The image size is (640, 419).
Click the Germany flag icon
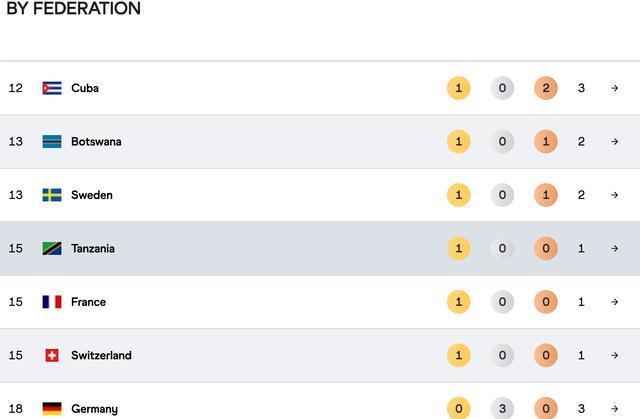pos(52,408)
